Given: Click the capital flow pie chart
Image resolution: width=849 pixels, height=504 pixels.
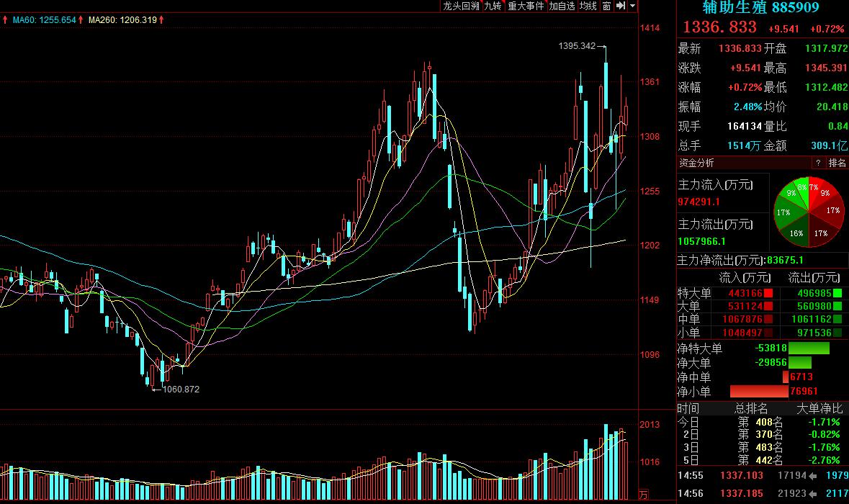Looking at the screenshot, I should coord(809,212).
